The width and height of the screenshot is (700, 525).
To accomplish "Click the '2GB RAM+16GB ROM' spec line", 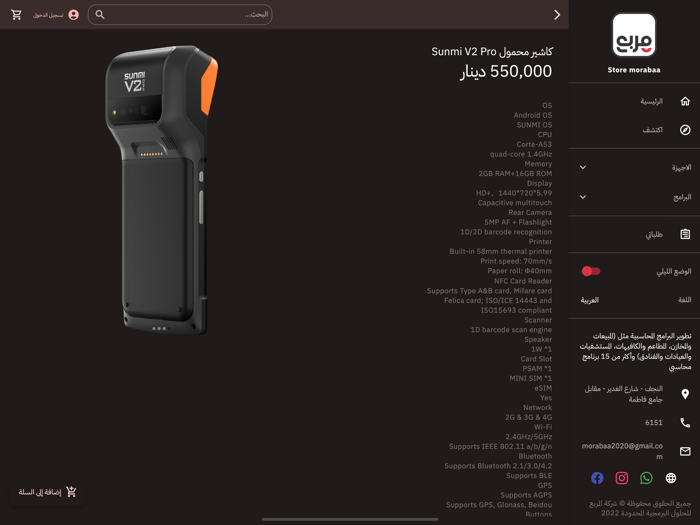I will [515, 174].
